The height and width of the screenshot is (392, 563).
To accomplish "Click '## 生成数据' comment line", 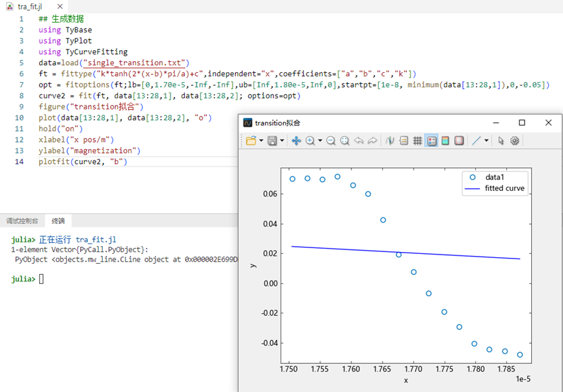I will pos(61,19).
